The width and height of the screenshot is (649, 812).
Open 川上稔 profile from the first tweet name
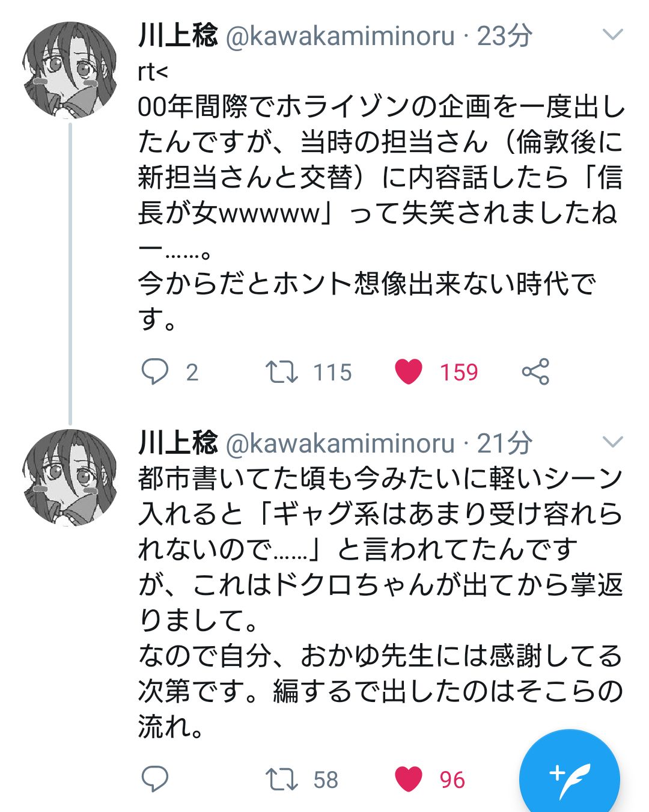click(178, 35)
